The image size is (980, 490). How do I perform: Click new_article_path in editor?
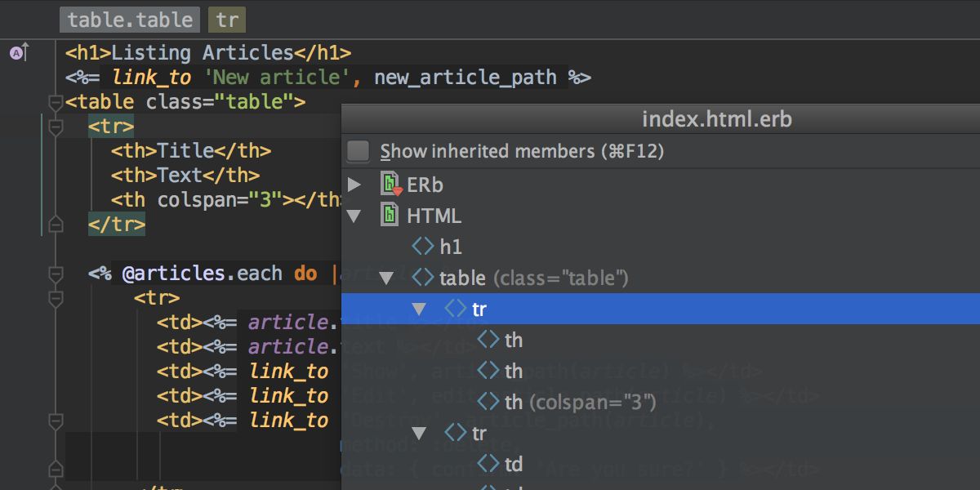pyautogui.click(x=465, y=78)
